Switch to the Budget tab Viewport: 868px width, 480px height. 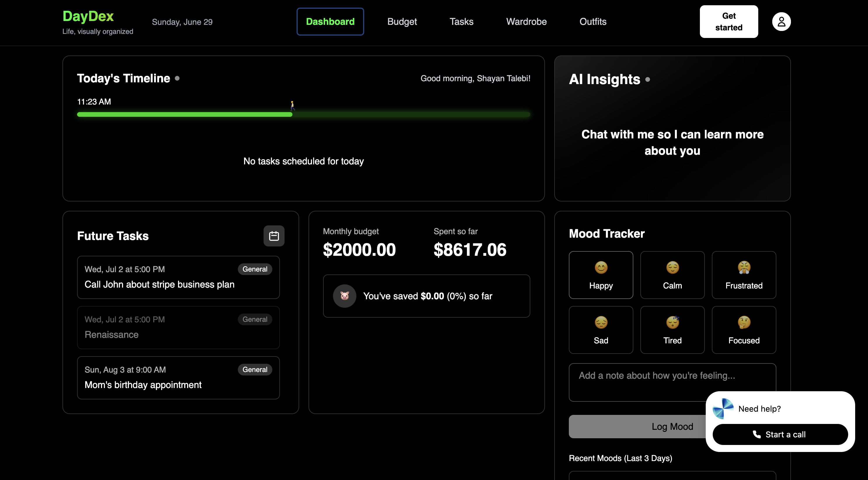(x=402, y=22)
